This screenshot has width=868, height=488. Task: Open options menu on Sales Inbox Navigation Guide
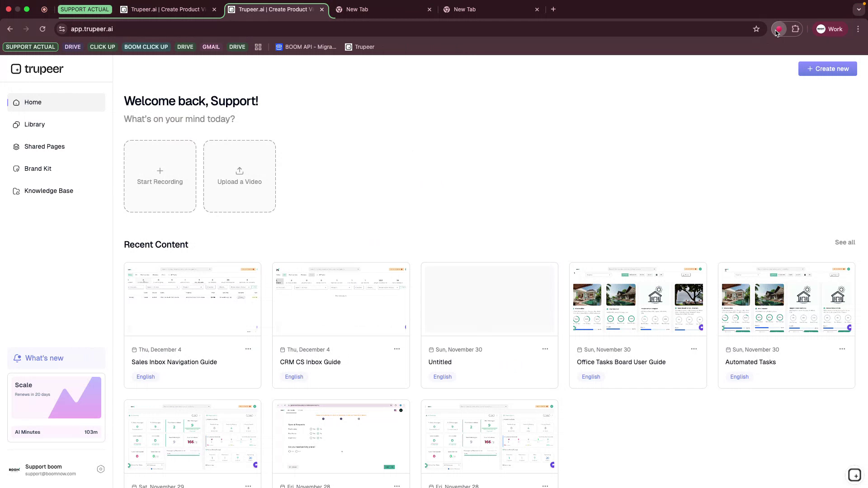248,349
